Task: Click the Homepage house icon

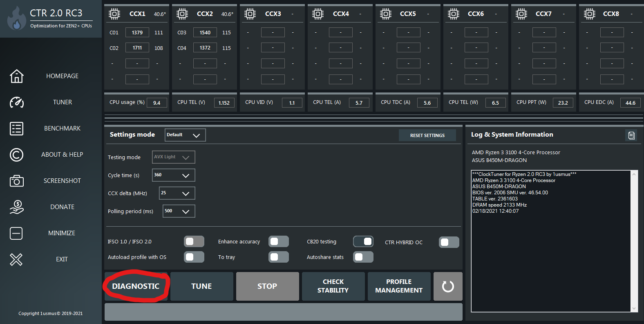Action: 17,76
